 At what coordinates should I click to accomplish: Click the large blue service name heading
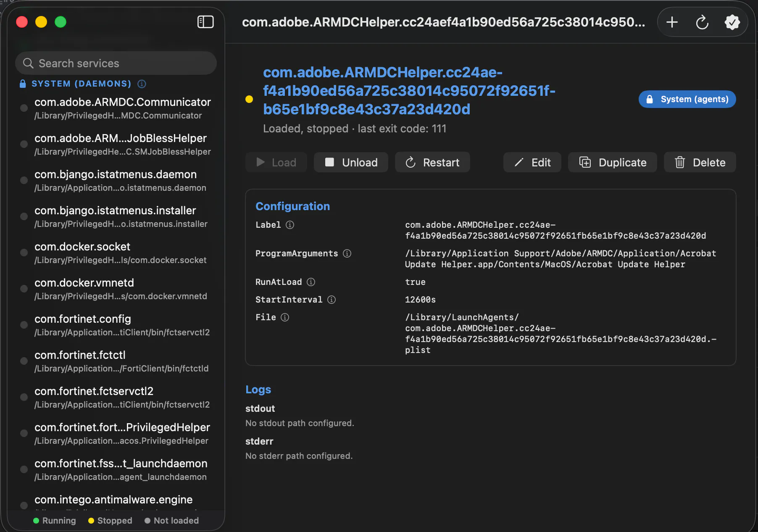[x=409, y=91]
